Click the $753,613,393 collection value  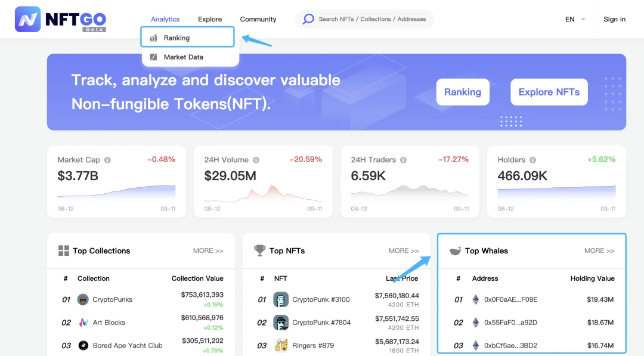click(202, 295)
